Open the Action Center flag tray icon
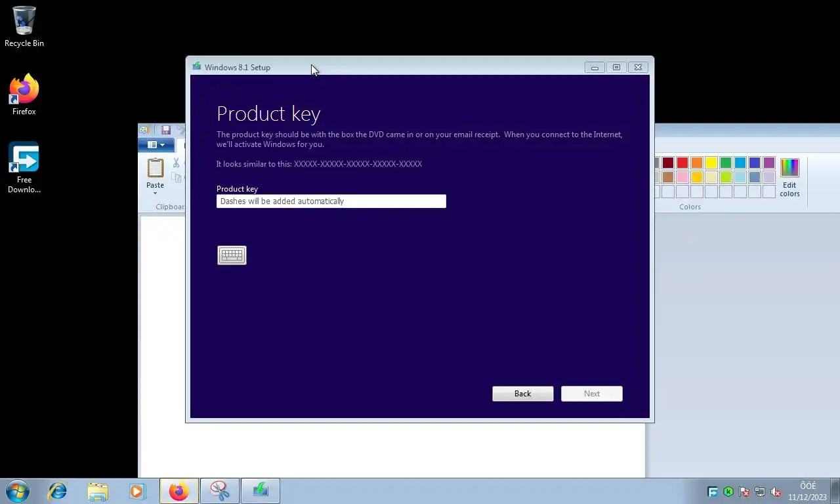 click(744, 492)
